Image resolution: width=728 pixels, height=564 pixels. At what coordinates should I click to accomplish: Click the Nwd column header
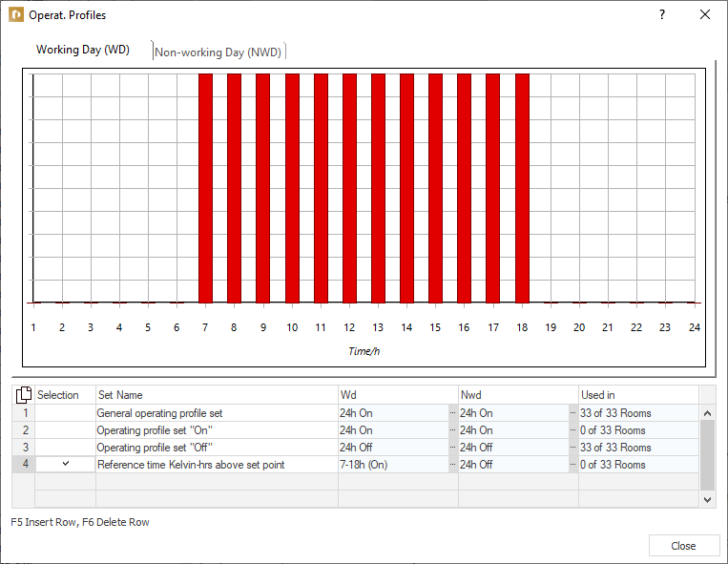518,395
